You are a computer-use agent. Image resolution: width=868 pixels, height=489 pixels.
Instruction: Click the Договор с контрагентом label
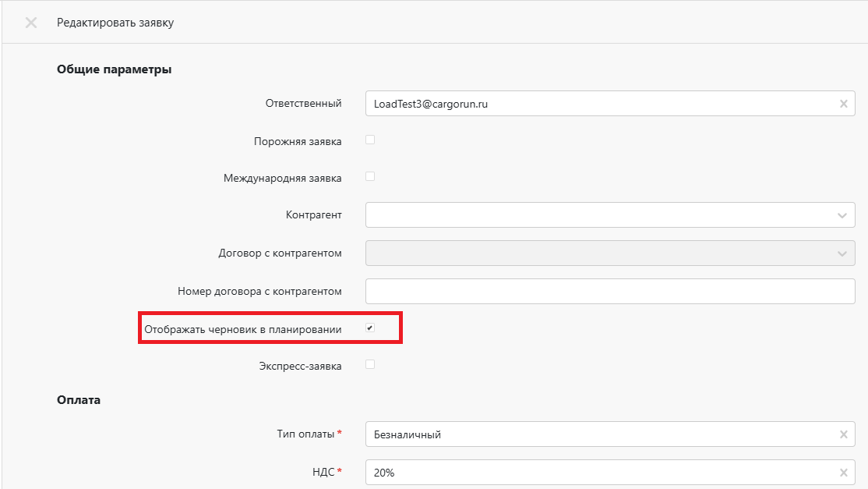pos(280,253)
